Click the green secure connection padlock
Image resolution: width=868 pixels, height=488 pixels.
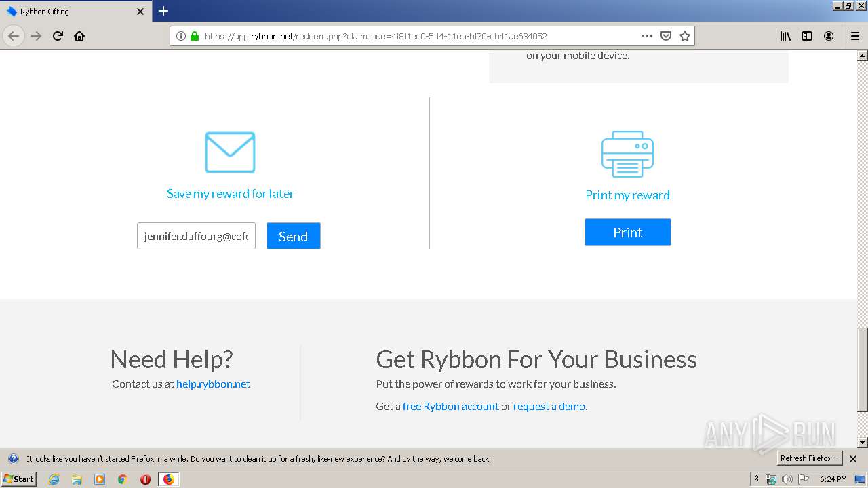(195, 36)
